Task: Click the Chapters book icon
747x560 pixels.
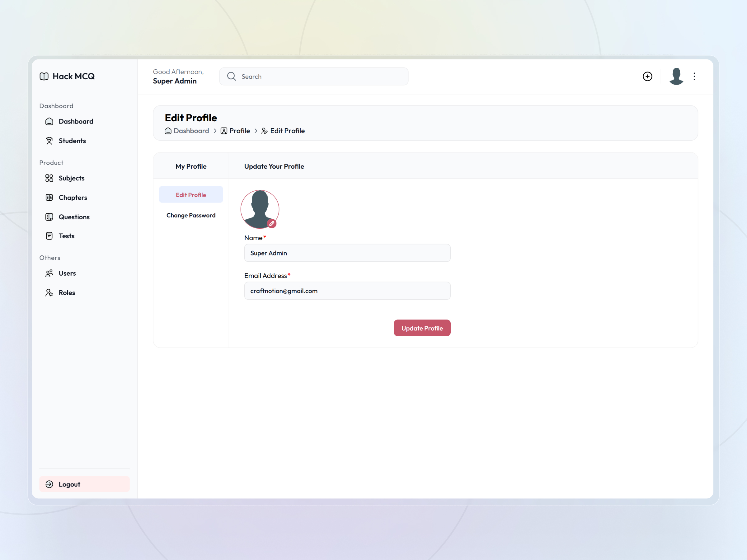Action: click(x=49, y=197)
